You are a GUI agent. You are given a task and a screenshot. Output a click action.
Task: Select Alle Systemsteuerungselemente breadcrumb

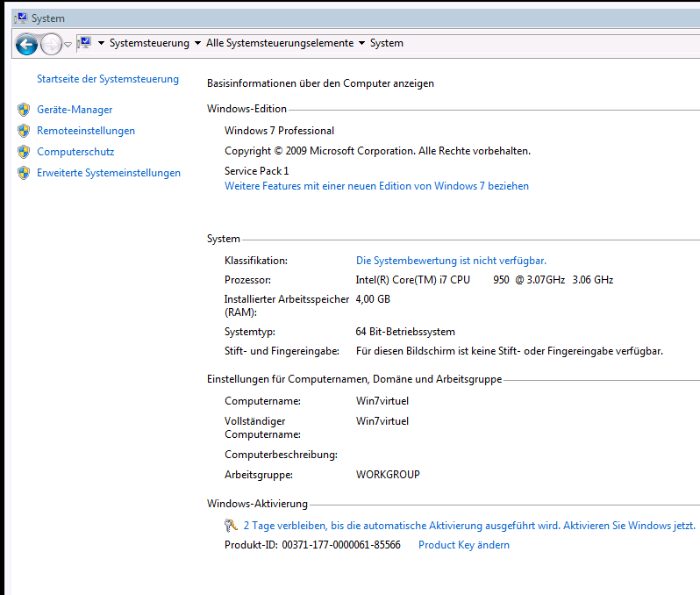[280, 43]
